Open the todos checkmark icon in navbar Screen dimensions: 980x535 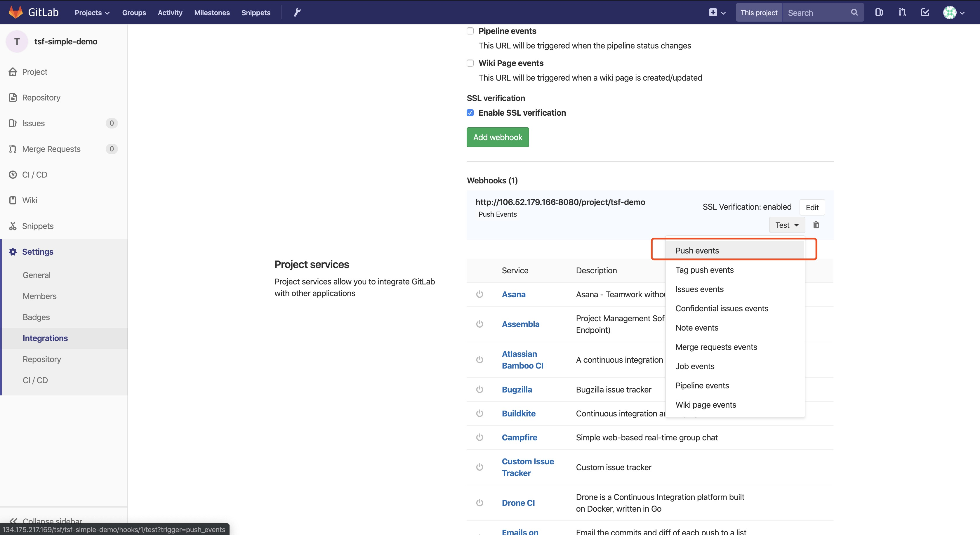pyautogui.click(x=925, y=13)
